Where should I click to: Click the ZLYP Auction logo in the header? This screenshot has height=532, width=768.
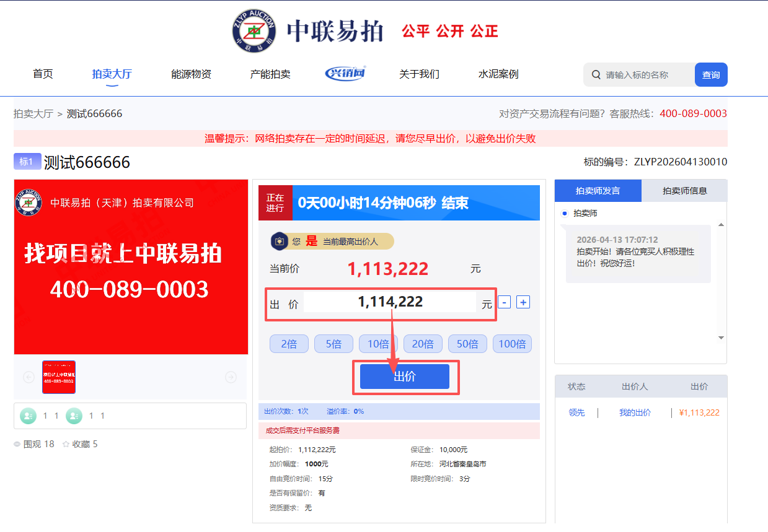(x=254, y=31)
